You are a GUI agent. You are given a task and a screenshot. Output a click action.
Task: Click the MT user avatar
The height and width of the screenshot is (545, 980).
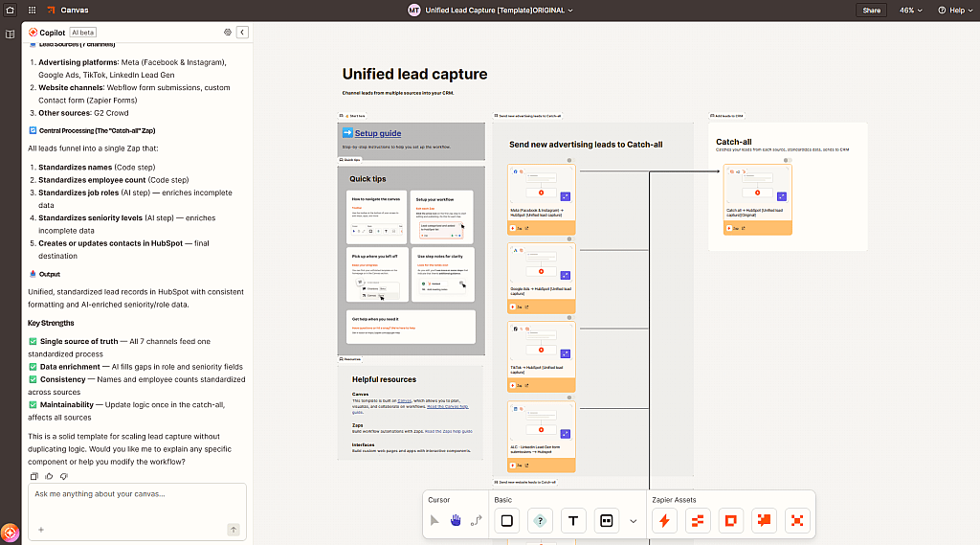coord(413,10)
